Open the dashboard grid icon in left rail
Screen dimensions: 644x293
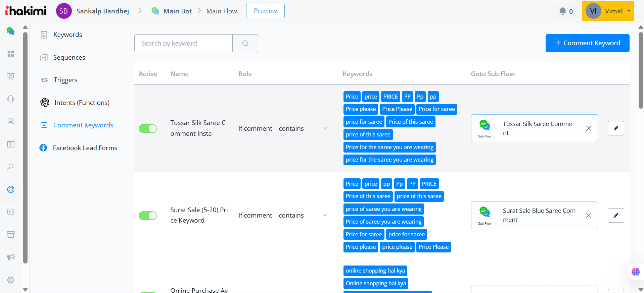coord(11,54)
